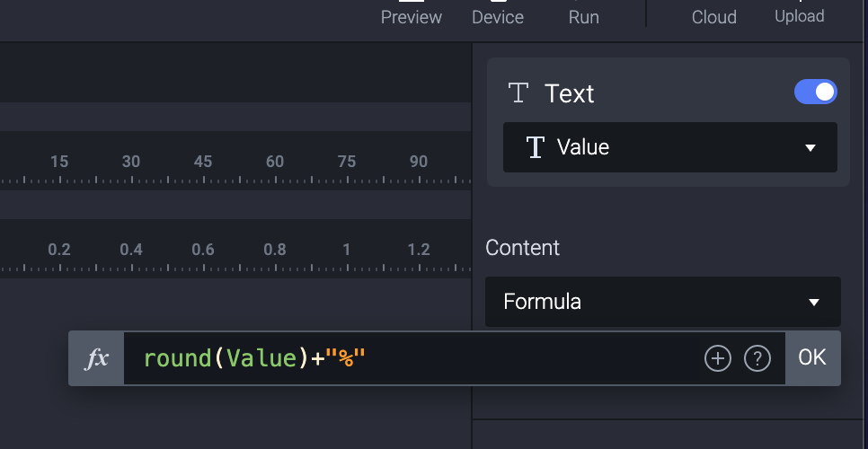Screen dimensions: 868x449
Task: Open formula help question mark icon
Action: tap(757, 359)
